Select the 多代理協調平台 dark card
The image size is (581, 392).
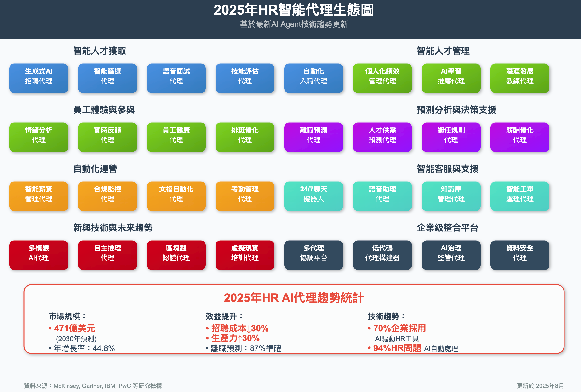pos(314,255)
